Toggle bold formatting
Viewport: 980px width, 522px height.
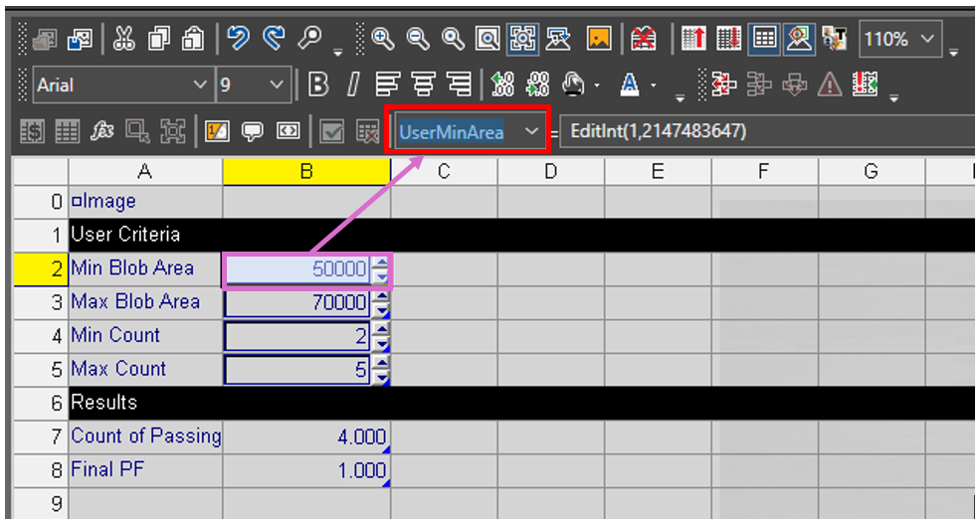pyautogui.click(x=318, y=85)
